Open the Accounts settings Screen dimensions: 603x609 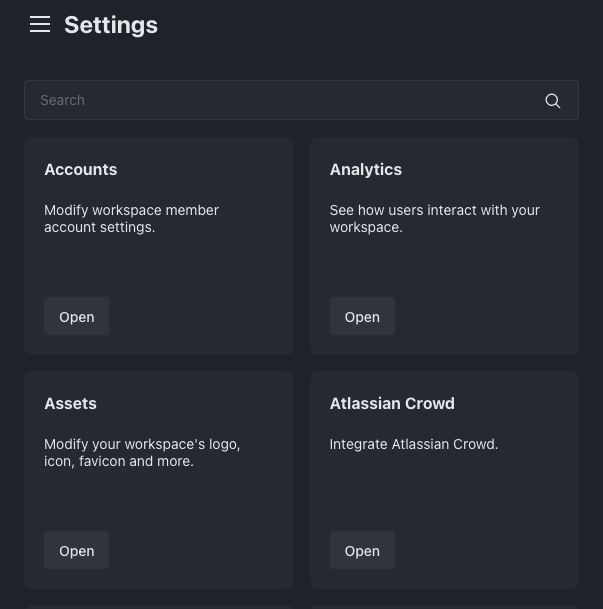pyautogui.click(x=76, y=317)
